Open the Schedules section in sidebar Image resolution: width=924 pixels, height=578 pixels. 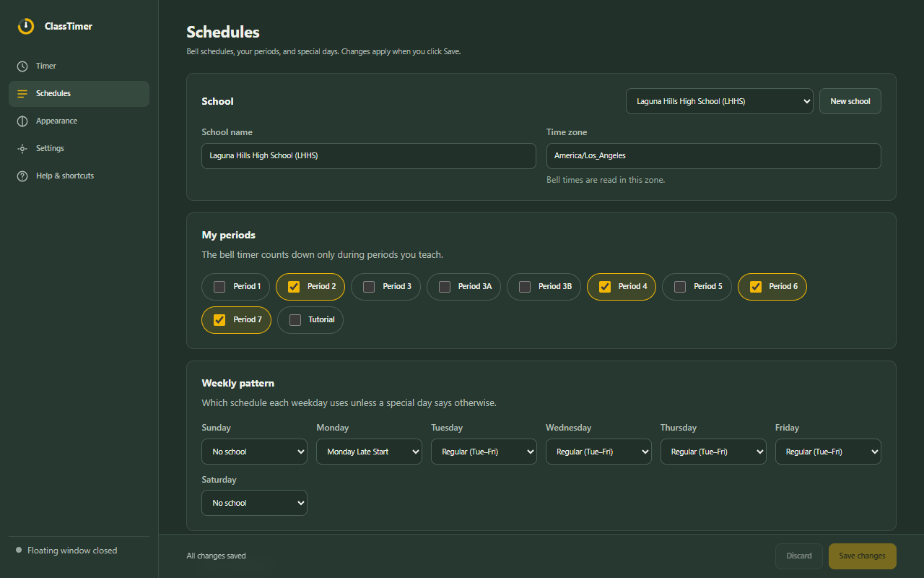[x=79, y=94]
